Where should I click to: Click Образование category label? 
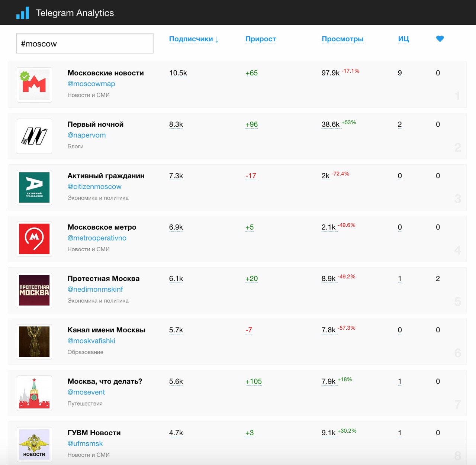86,352
